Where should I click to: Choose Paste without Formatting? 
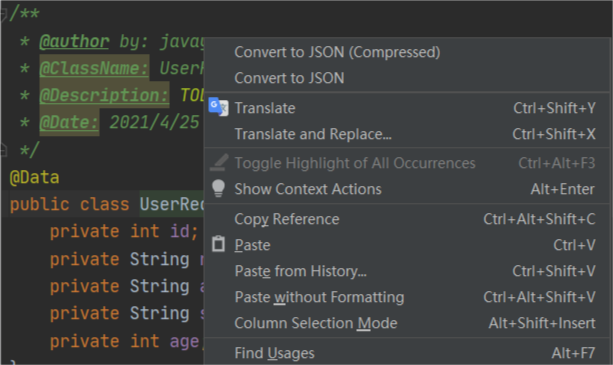[x=407, y=297]
